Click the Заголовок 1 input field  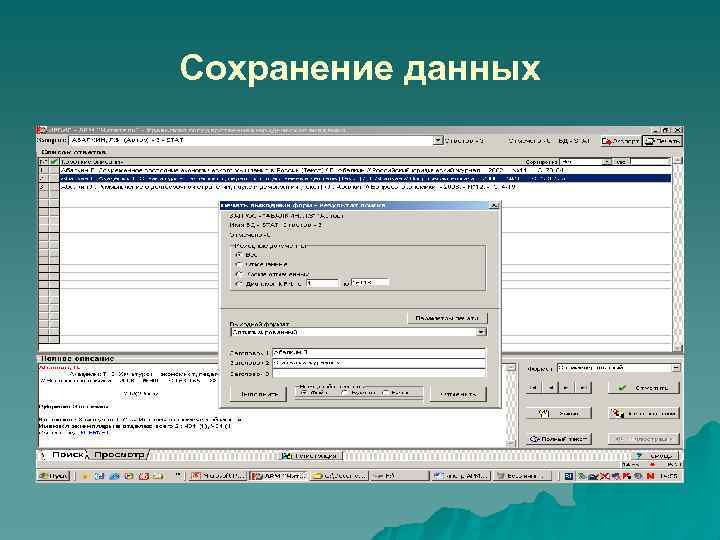click(x=379, y=352)
